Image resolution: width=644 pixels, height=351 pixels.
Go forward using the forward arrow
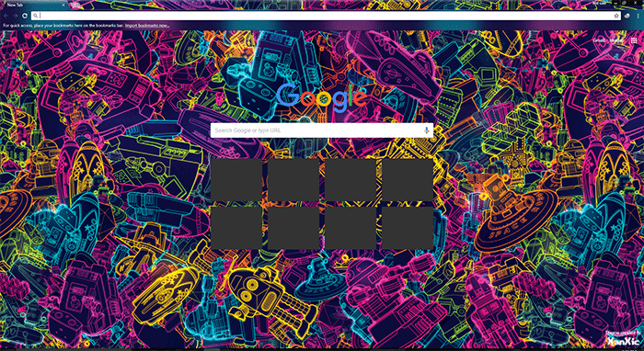click(x=16, y=16)
